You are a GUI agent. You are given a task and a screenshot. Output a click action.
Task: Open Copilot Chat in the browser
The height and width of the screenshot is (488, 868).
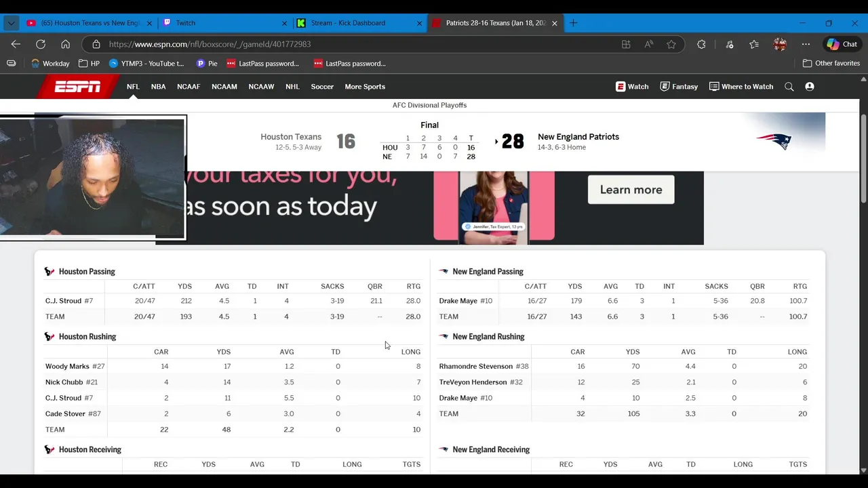tap(842, 44)
